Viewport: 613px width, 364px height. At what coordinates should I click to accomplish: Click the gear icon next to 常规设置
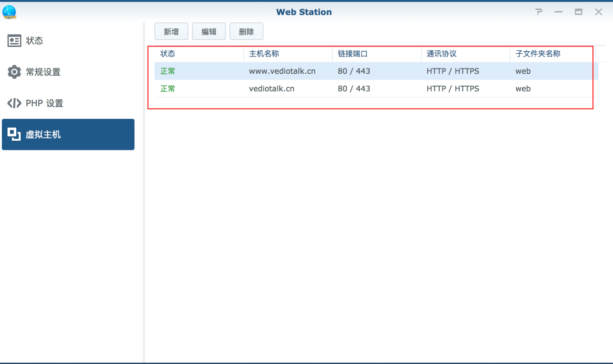click(x=14, y=72)
